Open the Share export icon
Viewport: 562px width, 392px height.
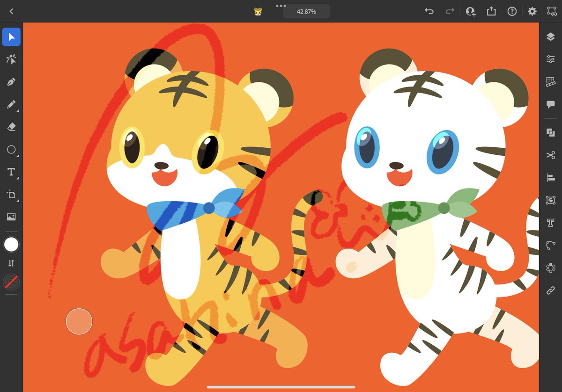[491, 11]
